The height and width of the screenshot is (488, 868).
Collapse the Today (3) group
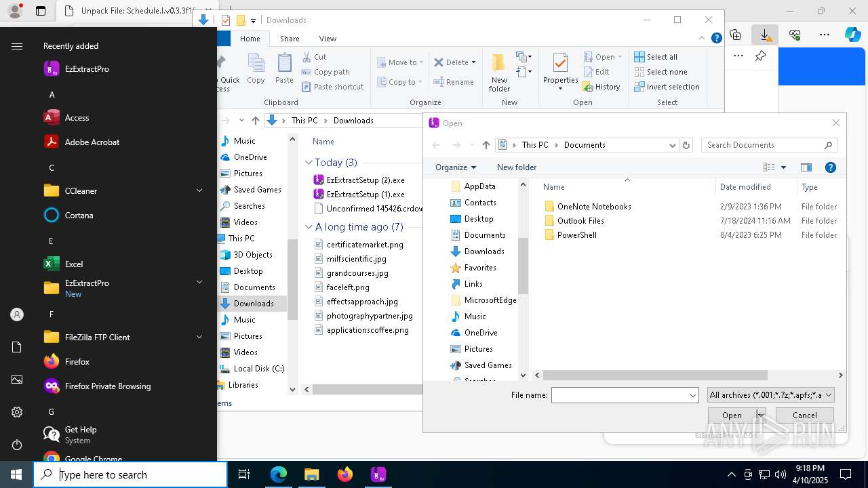point(309,163)
